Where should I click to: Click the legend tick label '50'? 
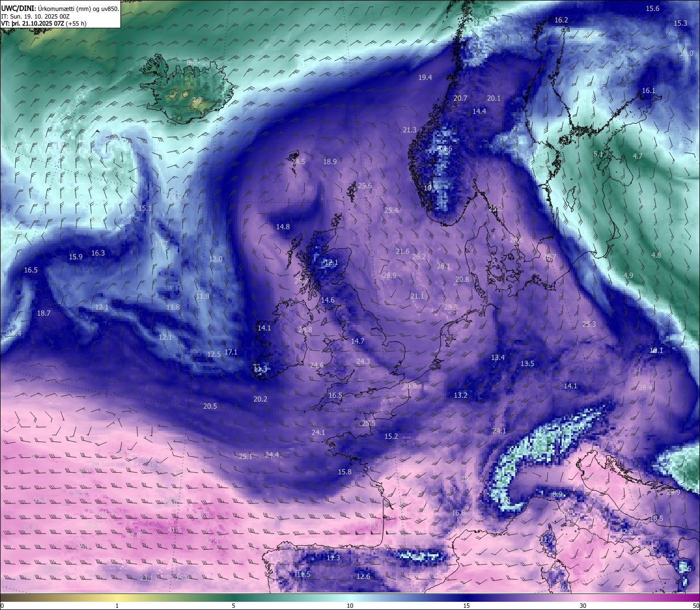696,606
